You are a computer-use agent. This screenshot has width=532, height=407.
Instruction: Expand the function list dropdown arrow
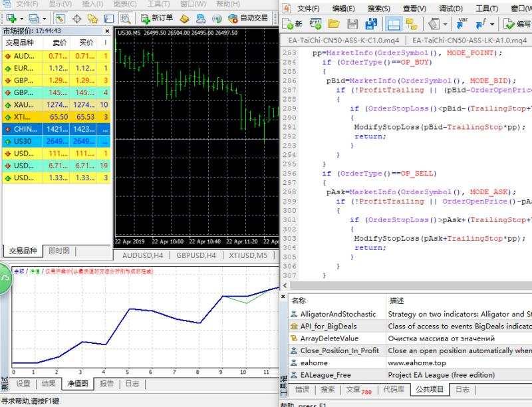[492, 24]
